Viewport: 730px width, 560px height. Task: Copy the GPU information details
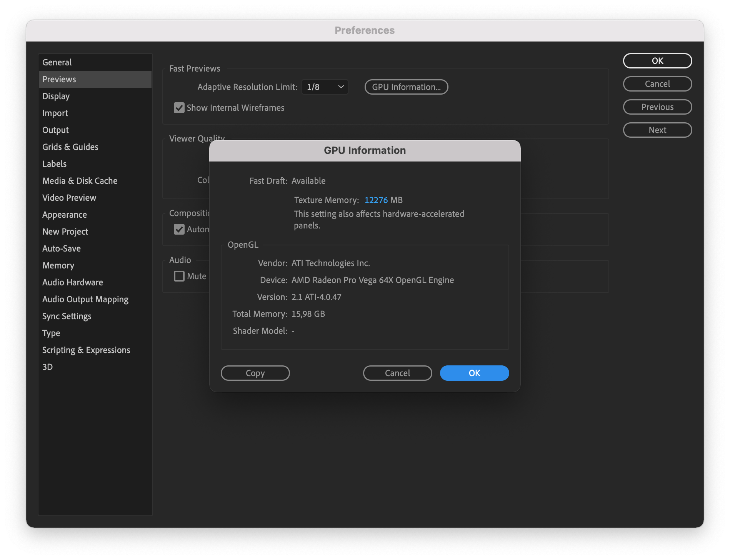coord(255,373)
